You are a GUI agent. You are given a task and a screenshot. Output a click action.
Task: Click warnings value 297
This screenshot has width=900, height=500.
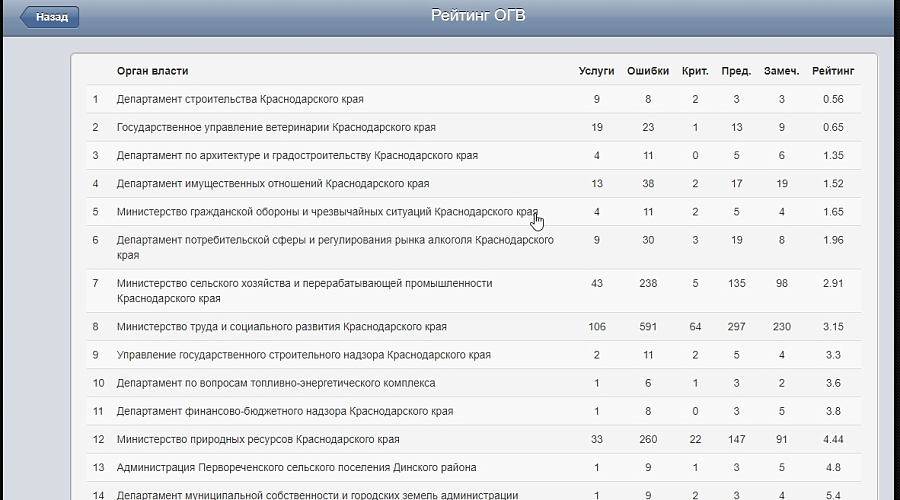(736, 327)
